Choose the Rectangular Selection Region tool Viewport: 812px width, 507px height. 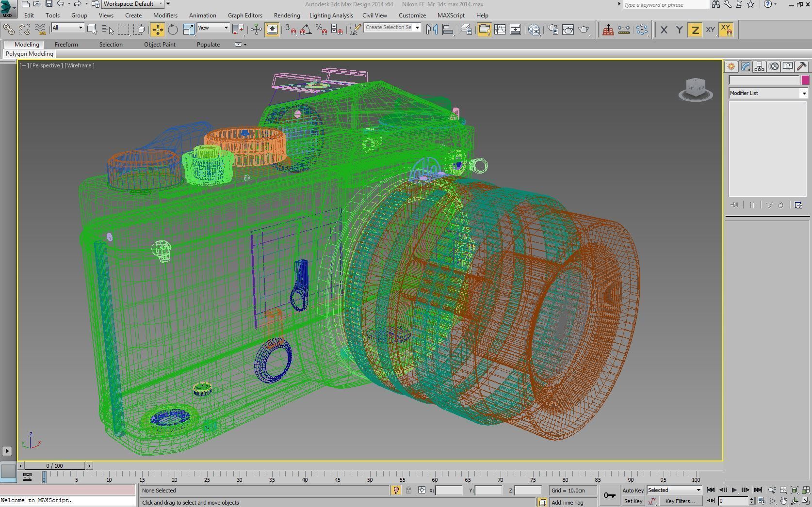coord(124,30)
